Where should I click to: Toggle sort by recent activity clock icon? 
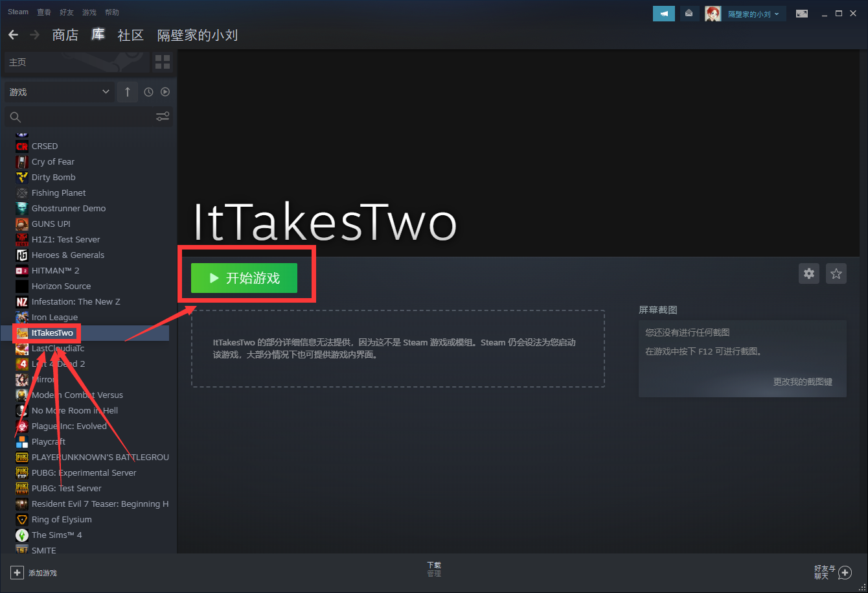(x=148, y=92)
